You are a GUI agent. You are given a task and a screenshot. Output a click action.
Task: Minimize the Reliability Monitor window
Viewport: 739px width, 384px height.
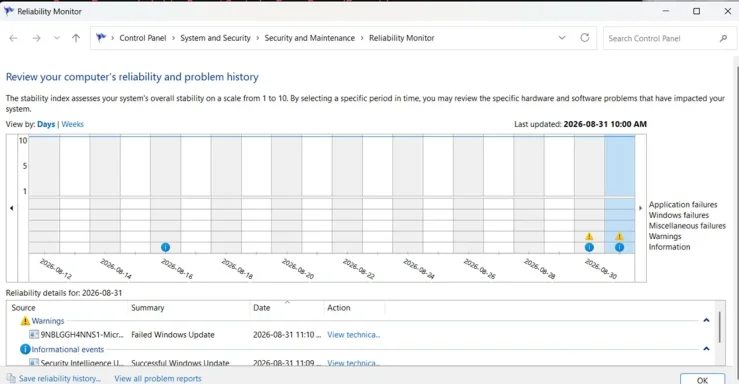click(665, 11)
